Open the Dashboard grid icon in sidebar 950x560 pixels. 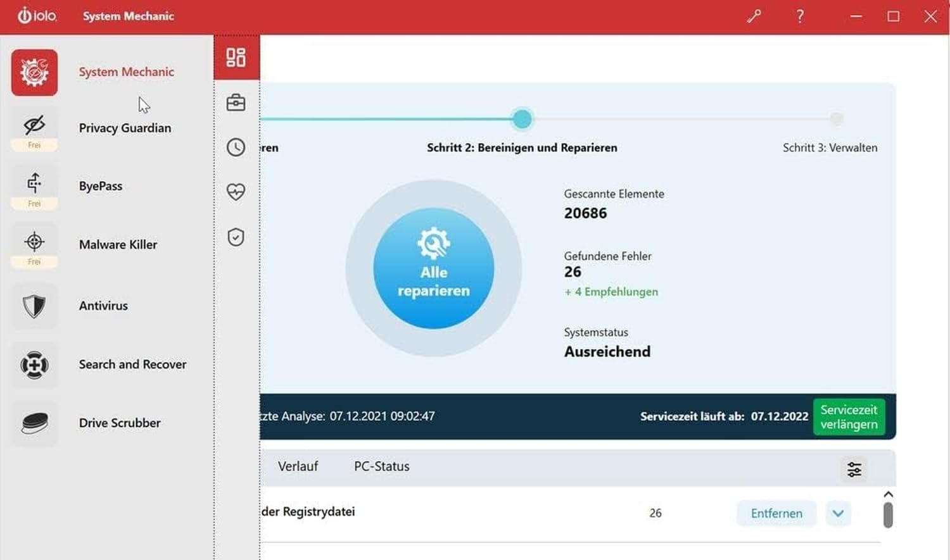click(236, 58)
